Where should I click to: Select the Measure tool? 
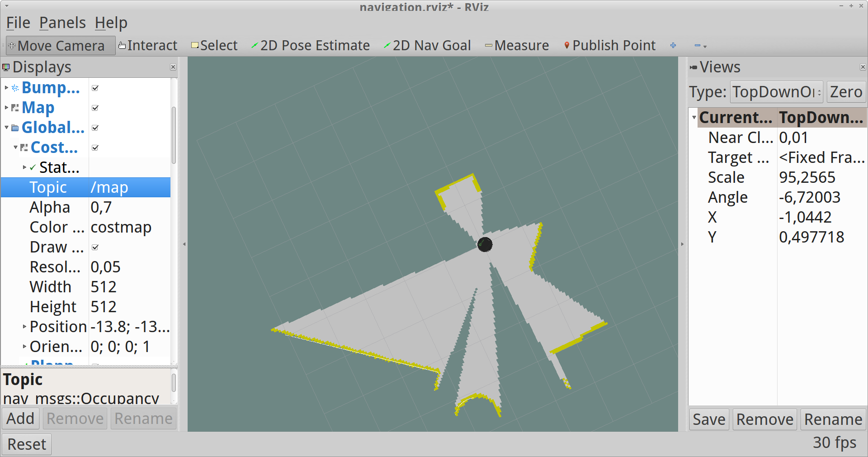517,46
